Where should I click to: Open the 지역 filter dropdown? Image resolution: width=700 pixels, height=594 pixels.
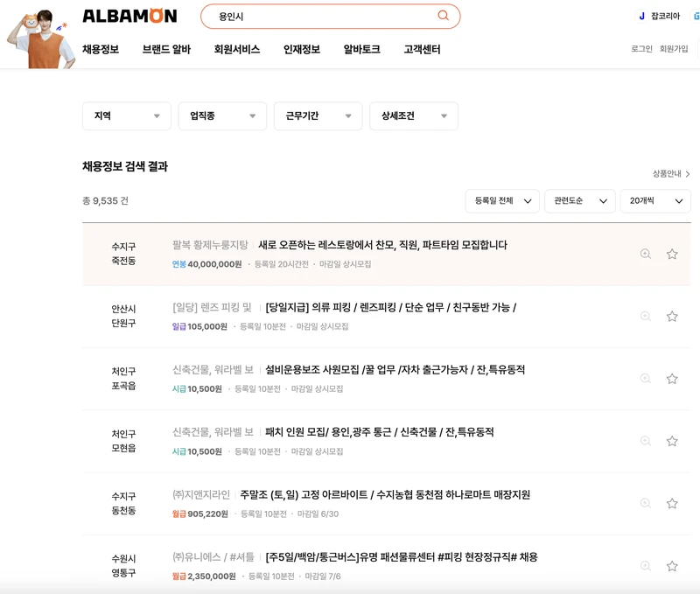(x=126, y=115)
